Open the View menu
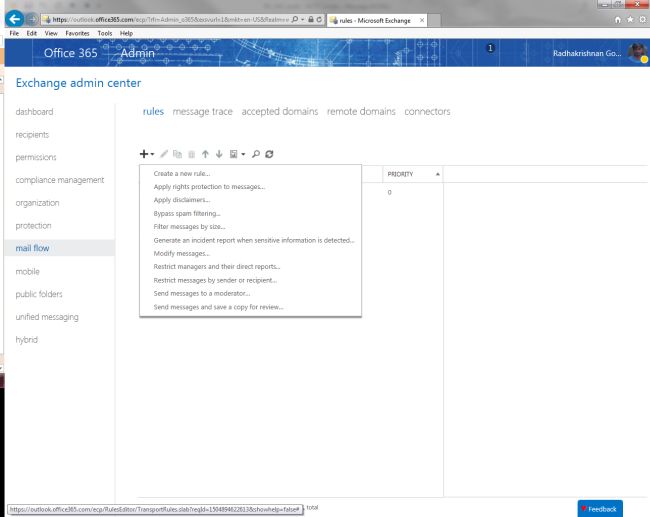 coord(51,33)
